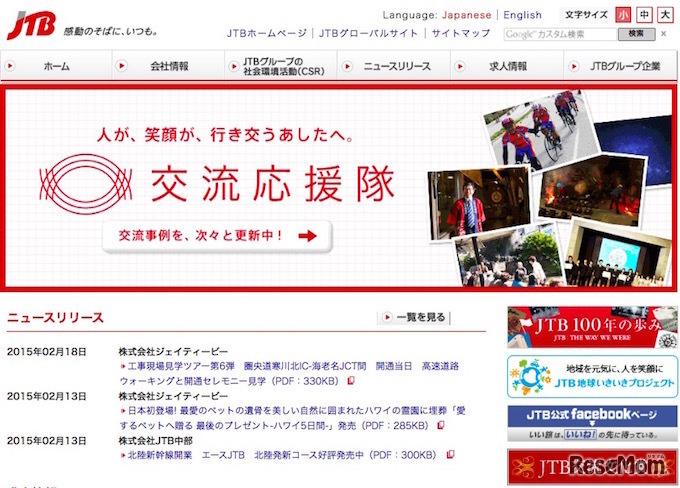Image resolution: width=680 pixels, height=488 pixels.
Task: Click PDF icon after 330KB news item
Action: click(351, 381)
